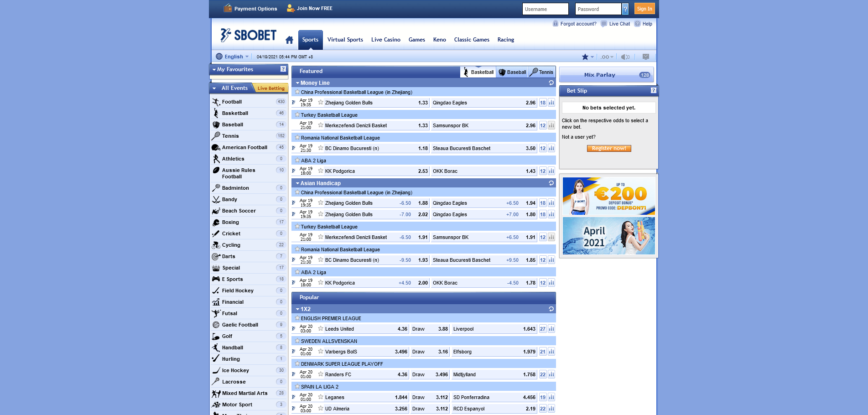Screen dimensions: 868x415
Task: Click the SBOBET logo
Action: (249, 35)
